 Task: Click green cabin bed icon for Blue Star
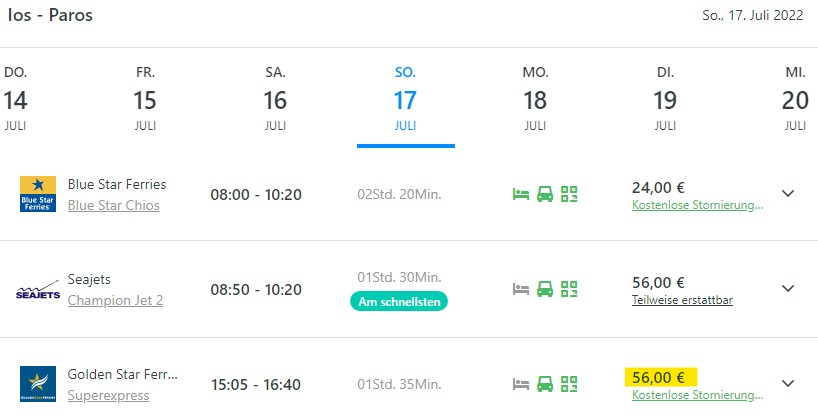(521, 194)
